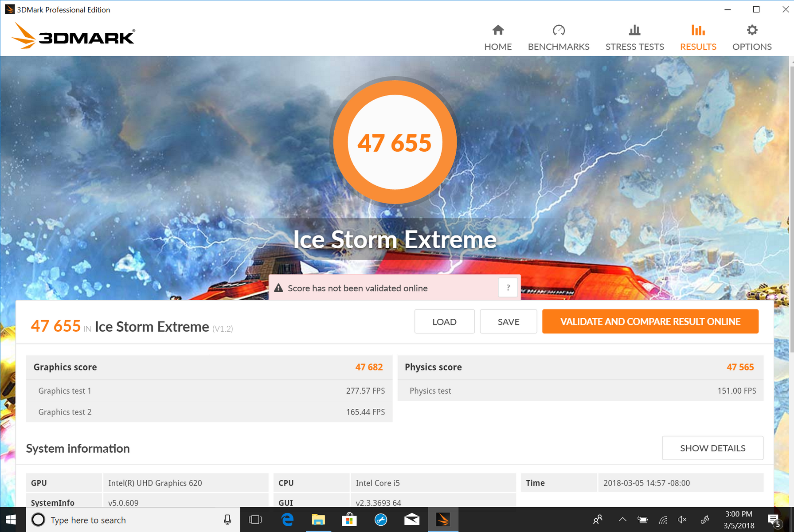794x532 pixels.
Task: Click the System information heading
Action: (x=78, y=448)
